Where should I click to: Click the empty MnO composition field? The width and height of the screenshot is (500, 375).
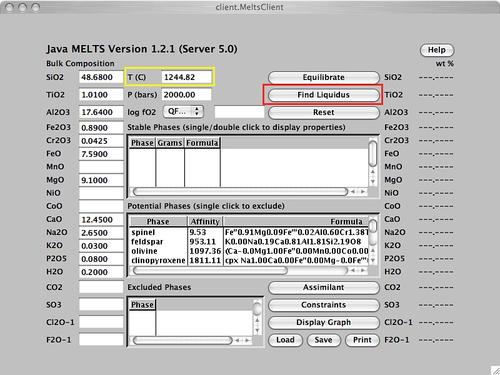[x=101, y=167]
